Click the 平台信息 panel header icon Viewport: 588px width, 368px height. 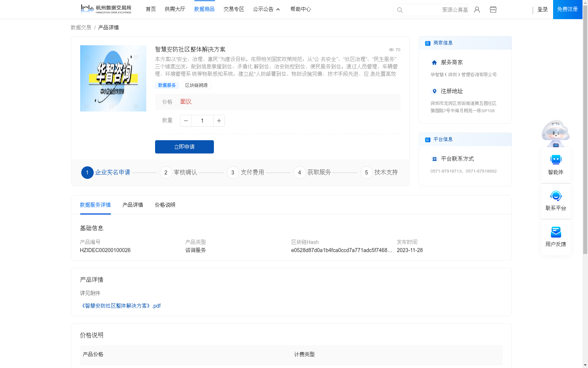point(428,139)
